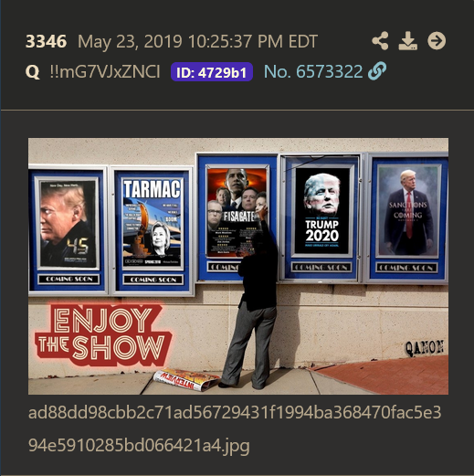The image size is (474, 476).
Task: Click the TRUMP 2020 poster
Action: coord(322,210)
